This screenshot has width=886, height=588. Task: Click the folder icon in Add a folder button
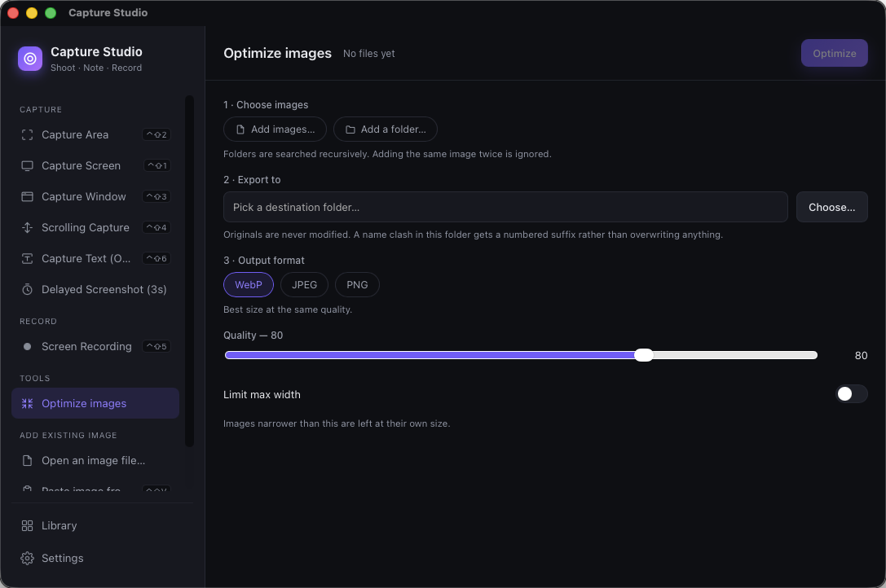(x=350, y=129)
